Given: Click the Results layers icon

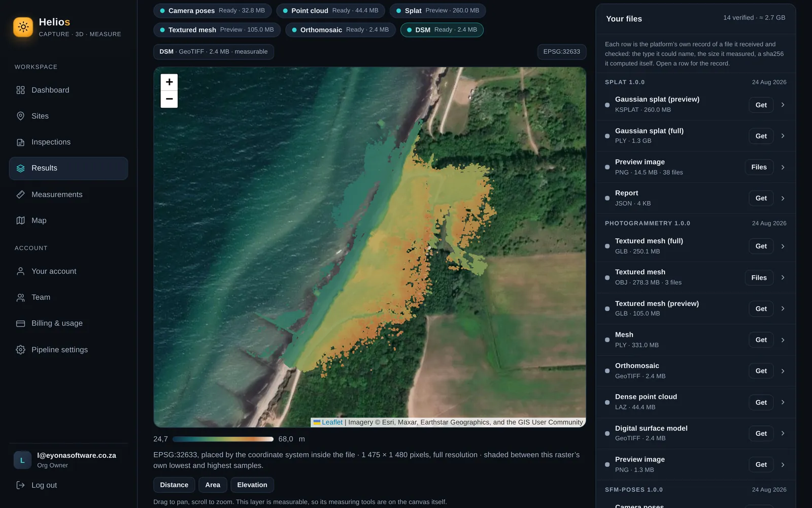Looking at the screenshot, I should 20,168.
